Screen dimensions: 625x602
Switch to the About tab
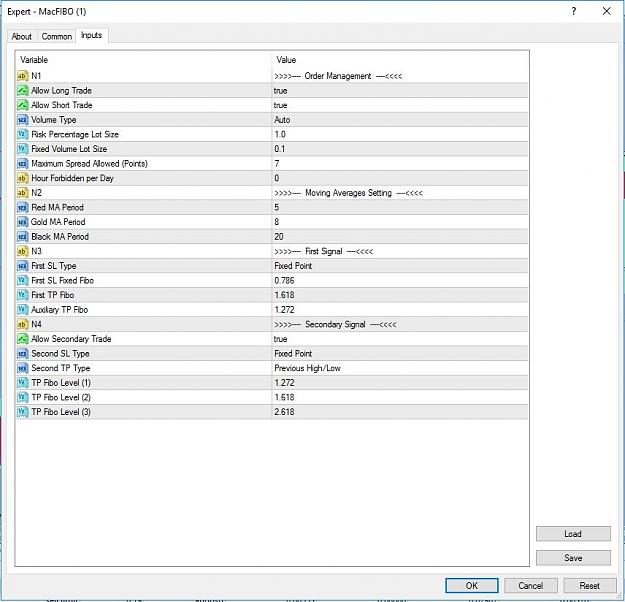[22, 36]
